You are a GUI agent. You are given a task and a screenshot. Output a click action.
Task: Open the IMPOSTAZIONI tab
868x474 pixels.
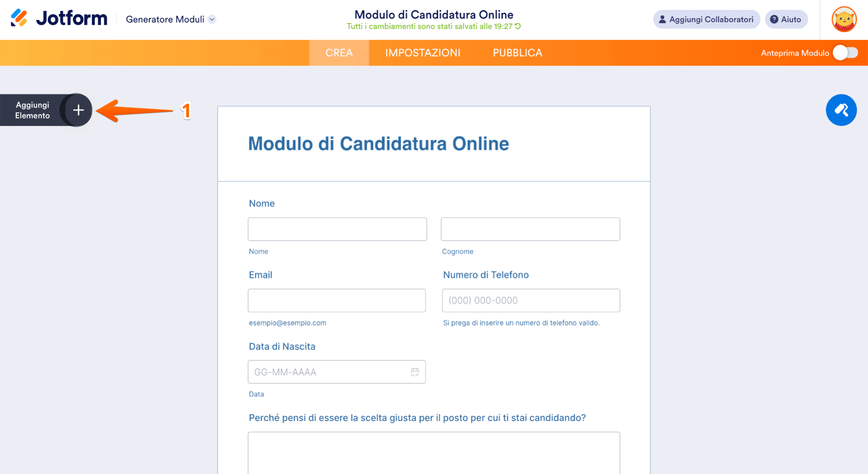422,53
